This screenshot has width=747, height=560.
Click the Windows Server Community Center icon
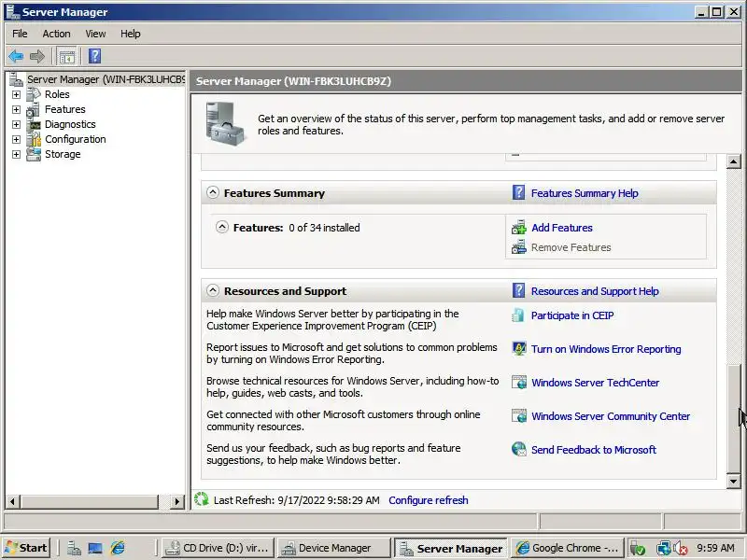click(519, 416)
